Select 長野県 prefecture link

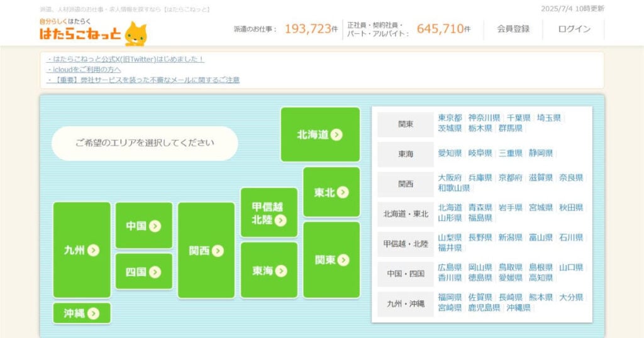click(x=480, y=237)
